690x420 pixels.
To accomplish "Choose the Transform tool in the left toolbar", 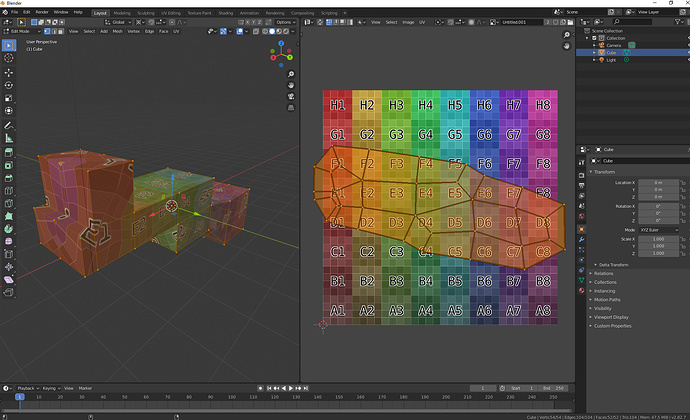I will click(8, 111).
